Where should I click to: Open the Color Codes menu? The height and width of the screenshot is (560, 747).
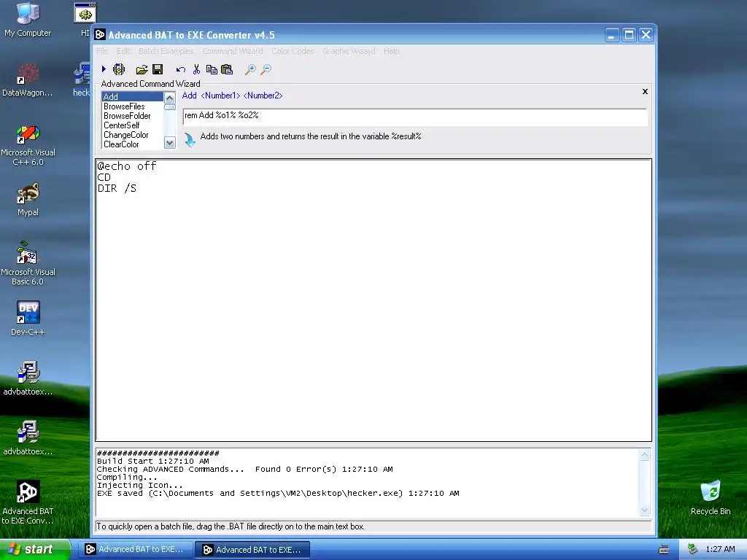[293, 51]
